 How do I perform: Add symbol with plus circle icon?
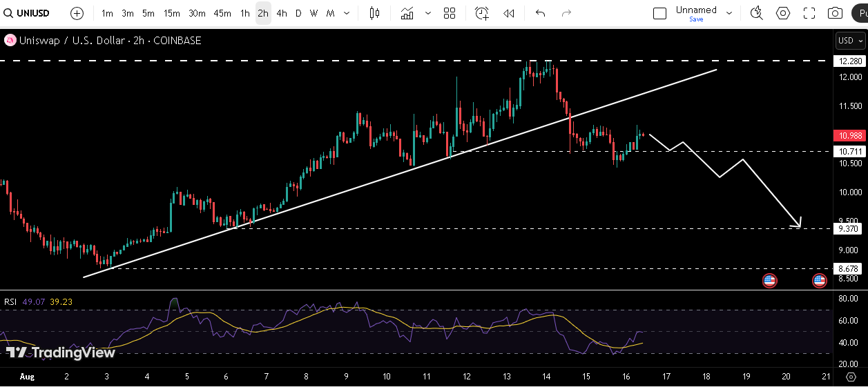[77, 13]
